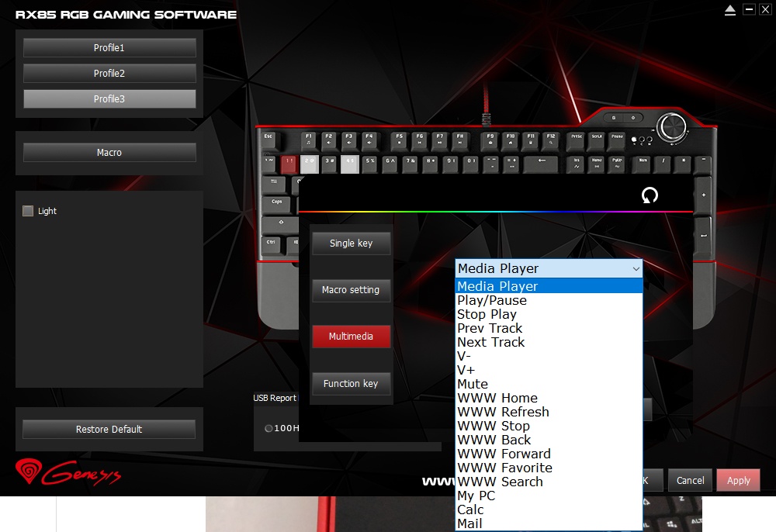This screenshot has height=532, width=776.
Task: Click the F2 key on keyboard image
Action: tap(328, 140)
